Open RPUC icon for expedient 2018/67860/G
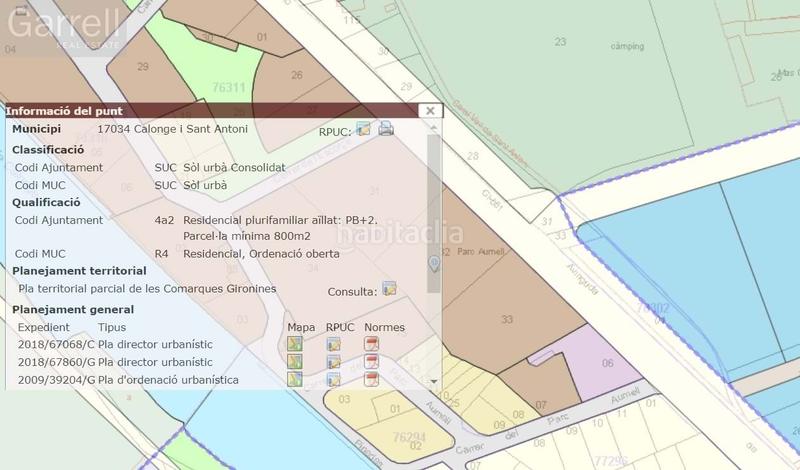 click(x=334, y=361)
